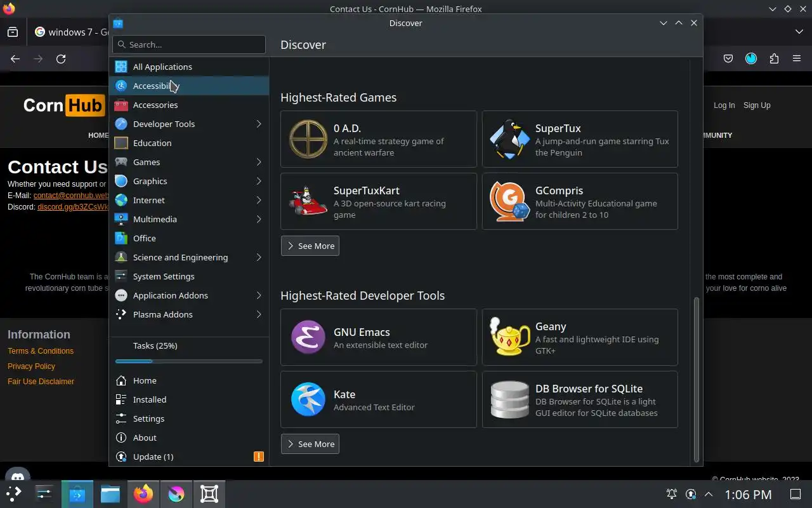Open the DB Browser for SQLite icon

[x=509, y=399]
